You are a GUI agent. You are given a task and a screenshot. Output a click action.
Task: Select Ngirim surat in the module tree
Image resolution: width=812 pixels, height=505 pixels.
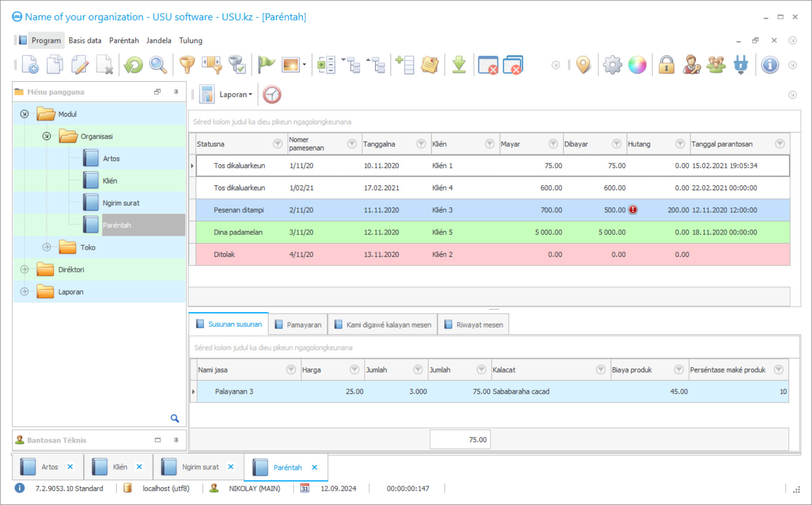click(121, 203)
